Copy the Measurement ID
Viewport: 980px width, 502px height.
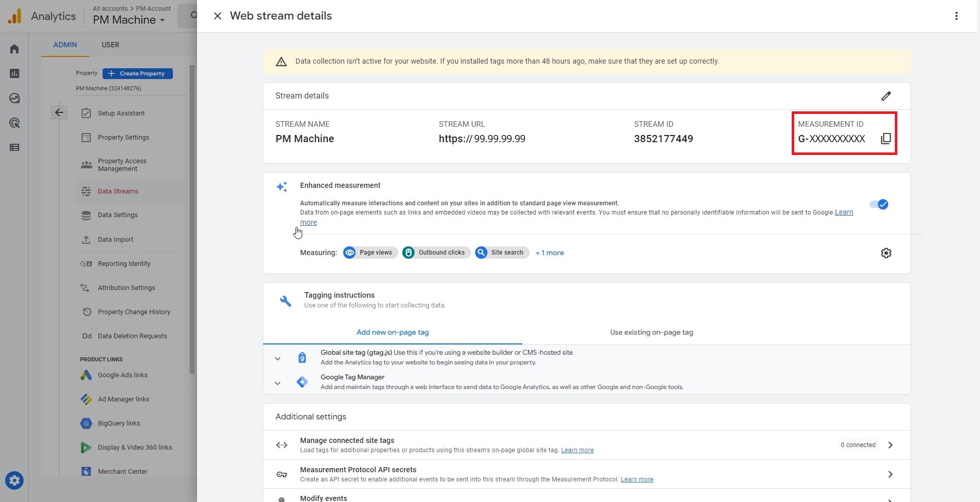[886, 139]
